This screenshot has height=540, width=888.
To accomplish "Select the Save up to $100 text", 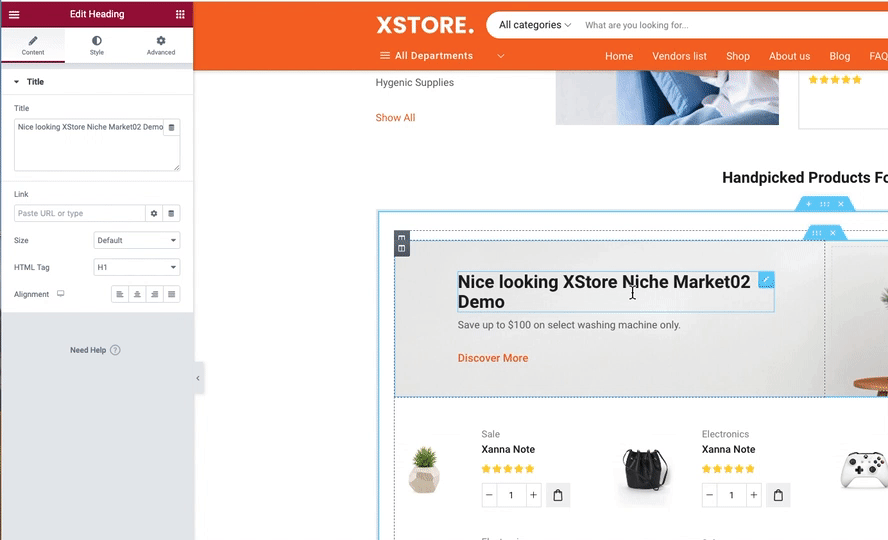I will click(x=569, y=325).
